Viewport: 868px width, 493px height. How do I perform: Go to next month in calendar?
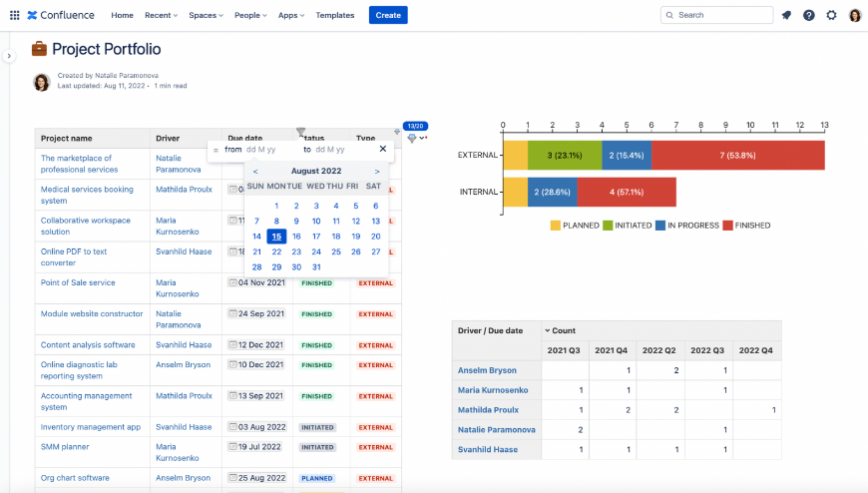pyautogui.click(x=376, y=171)
